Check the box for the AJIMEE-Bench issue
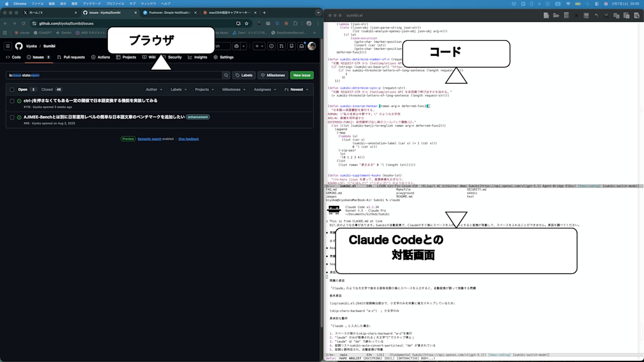644x362 pixels. [x=12, y=117]
